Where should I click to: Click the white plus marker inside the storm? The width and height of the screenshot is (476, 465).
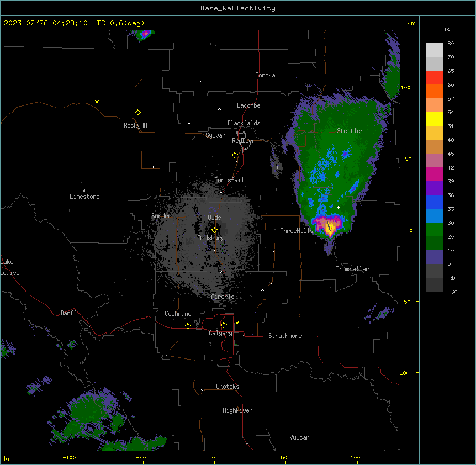click(338, 207)
